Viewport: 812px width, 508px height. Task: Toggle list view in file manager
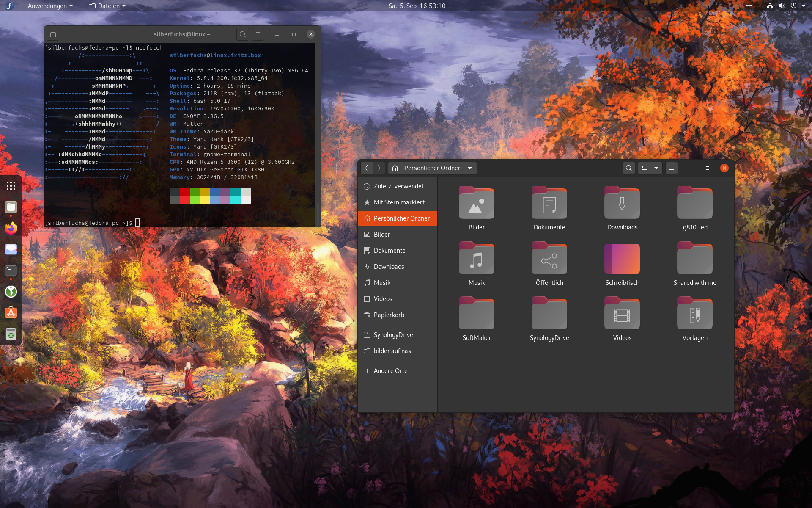click(x=644, y=168)
